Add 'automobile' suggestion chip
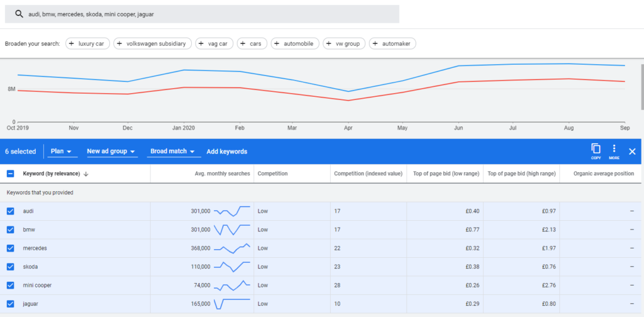The image size is (644, 317). (x=295, y=43)
